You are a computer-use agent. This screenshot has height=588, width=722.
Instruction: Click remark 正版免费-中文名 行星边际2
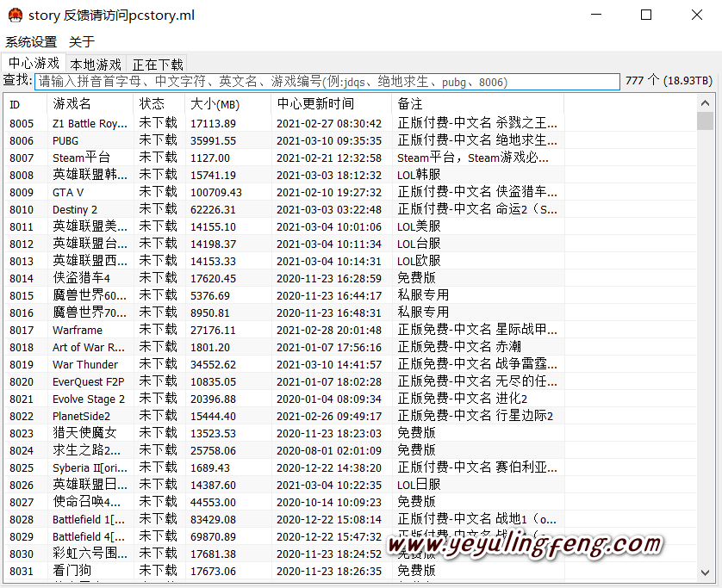pyautogui.click(x=476, y=416)
